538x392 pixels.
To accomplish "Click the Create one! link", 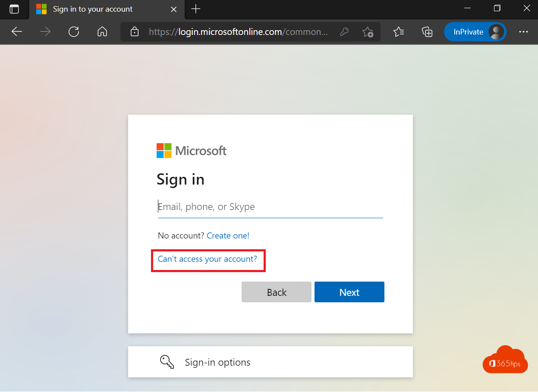I will tap(228, 235).
